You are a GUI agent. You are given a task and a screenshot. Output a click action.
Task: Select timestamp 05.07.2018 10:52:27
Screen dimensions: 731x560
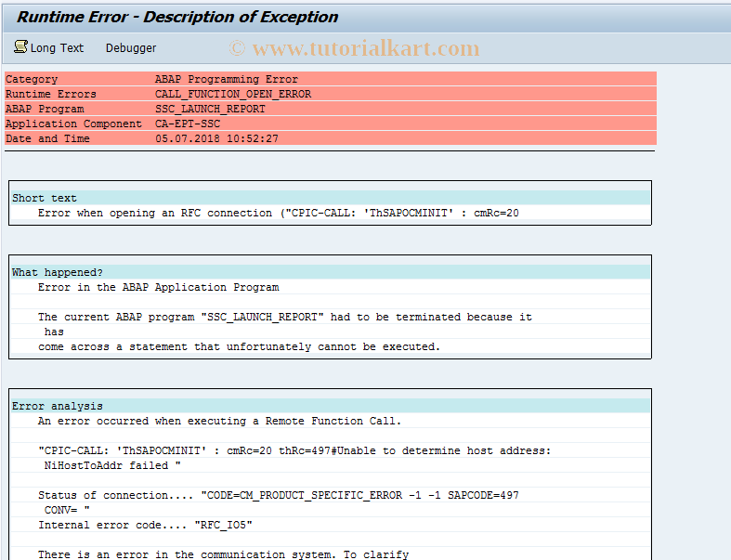click(x=216, y=139)
